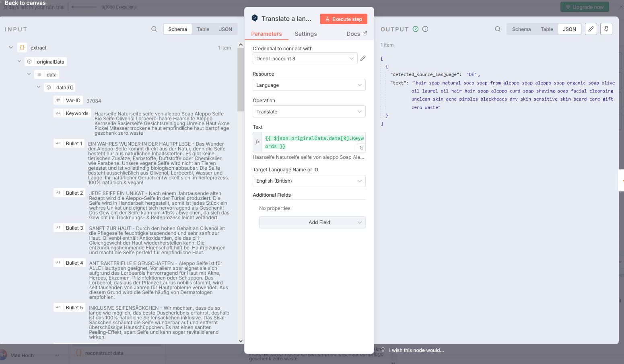Open the Resource dropdown
This screenshot has height=364, width=624.
309,85
